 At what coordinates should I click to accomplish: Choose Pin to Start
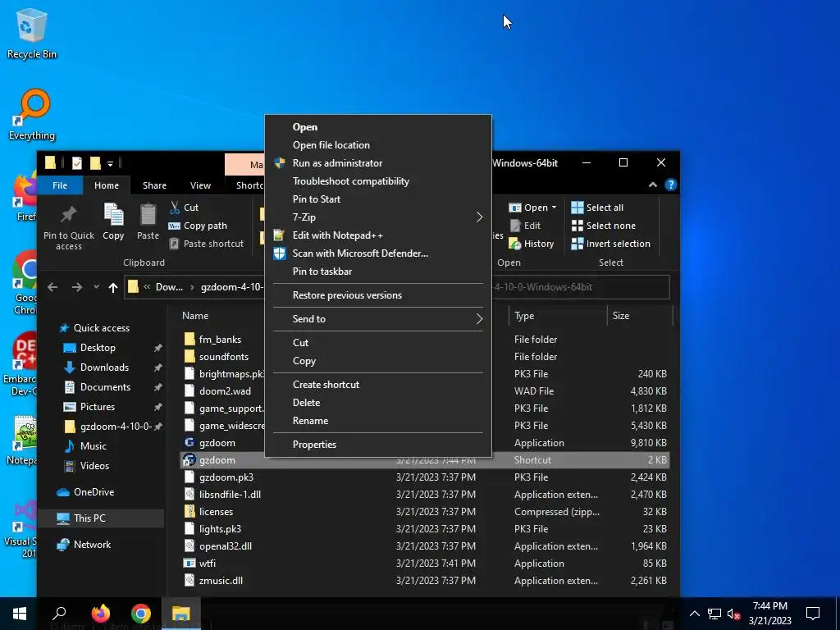pos(377,199)
